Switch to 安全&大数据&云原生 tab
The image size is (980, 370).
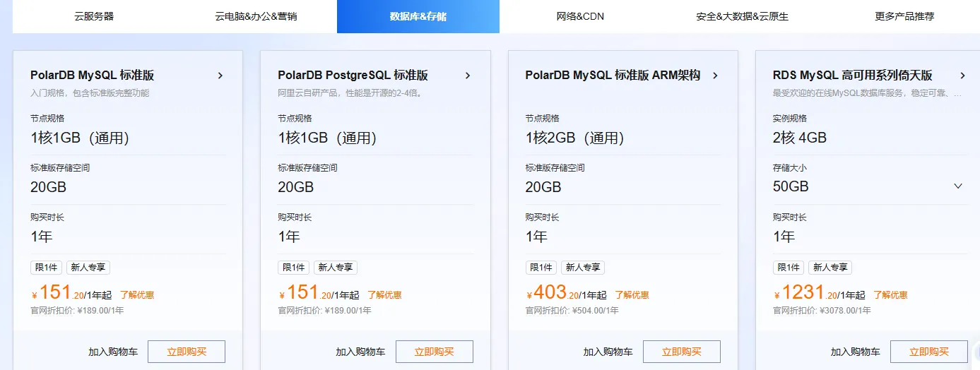pyautogui.click(x=742, y=16)
